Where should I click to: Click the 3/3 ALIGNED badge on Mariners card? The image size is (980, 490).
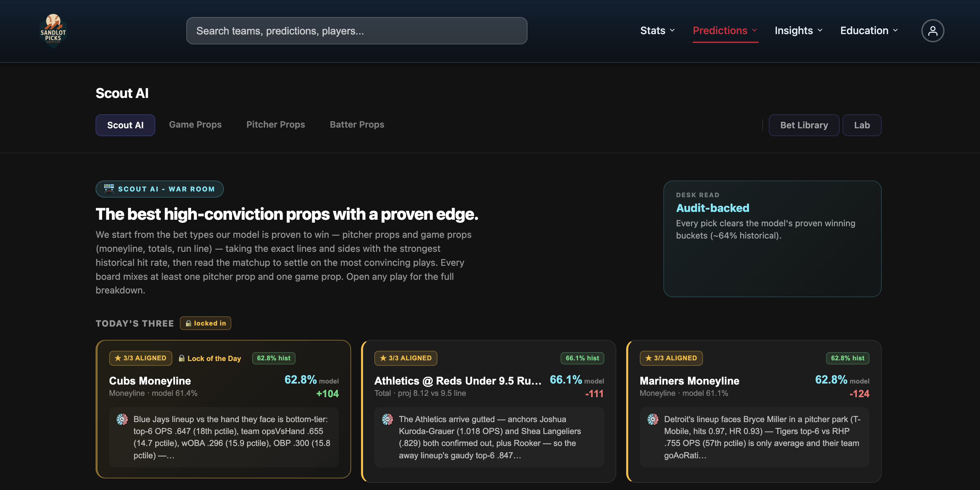coord(671,358)
